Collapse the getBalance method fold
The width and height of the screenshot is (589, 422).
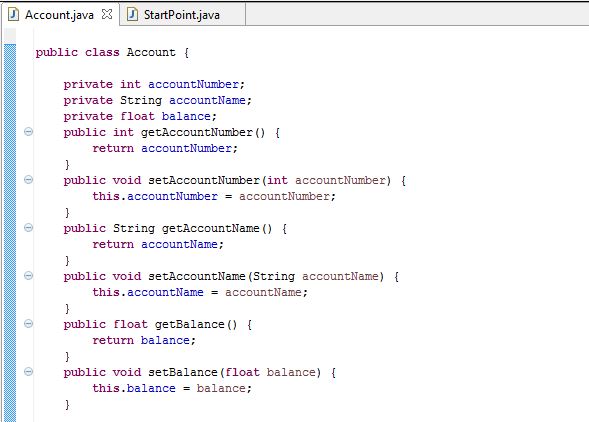(28, 324)
